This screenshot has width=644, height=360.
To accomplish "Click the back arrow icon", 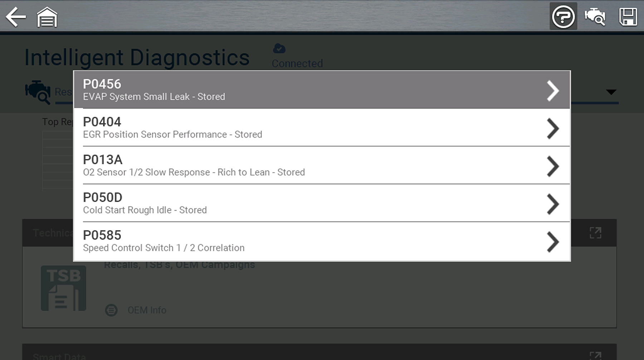I will point(16,17).
